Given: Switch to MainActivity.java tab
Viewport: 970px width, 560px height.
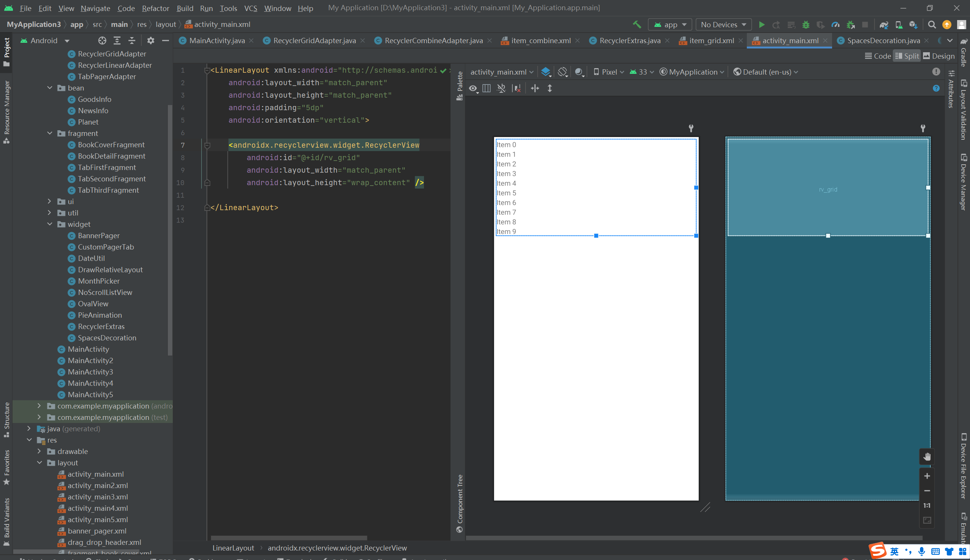Looking at the screenshot, I should pyautogui.click(x=217, y=41).
